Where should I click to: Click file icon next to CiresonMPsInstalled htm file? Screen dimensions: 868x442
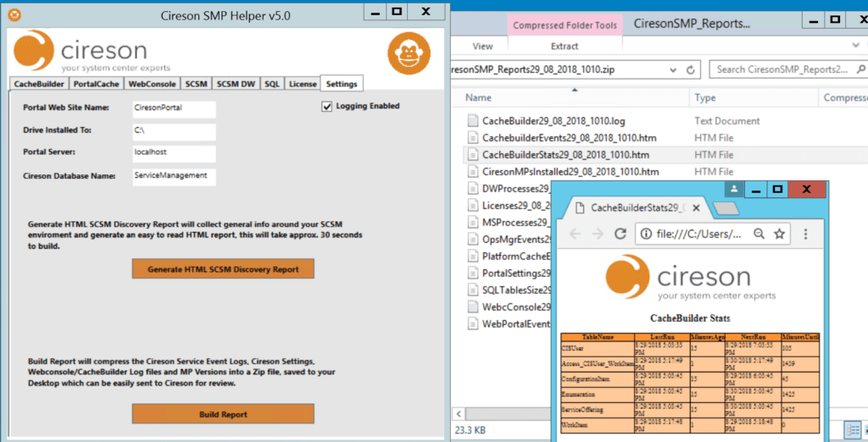472,172
